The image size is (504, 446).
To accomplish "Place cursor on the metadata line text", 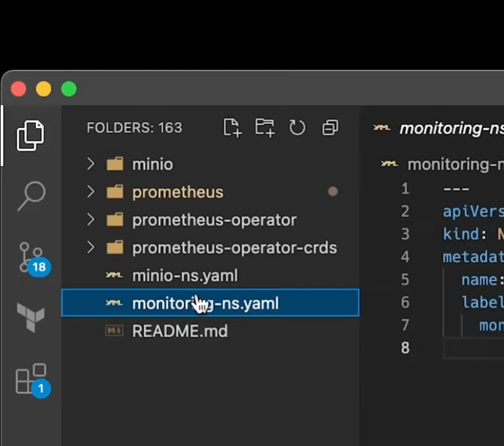I will [x=473, y=257].
